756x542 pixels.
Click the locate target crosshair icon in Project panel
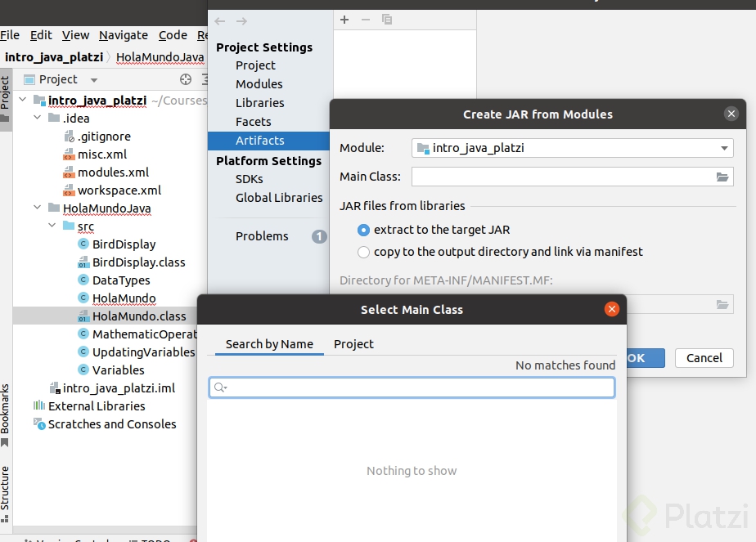[186, 79]
